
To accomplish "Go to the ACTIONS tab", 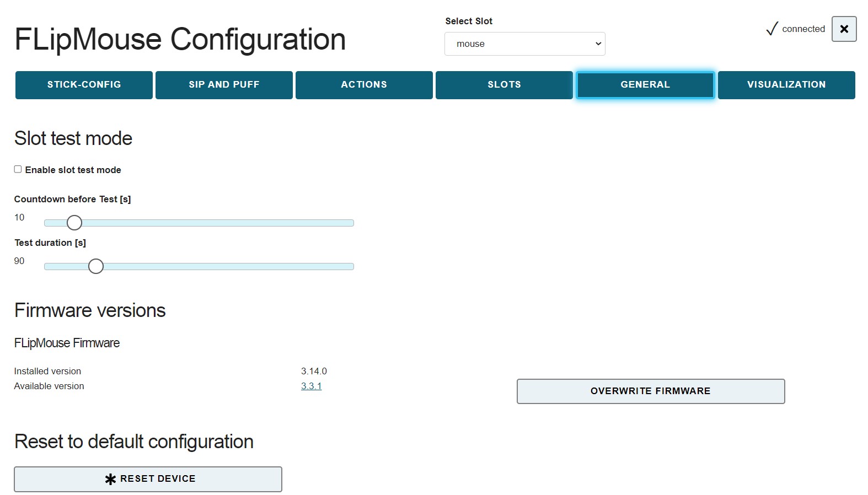I will (x=364, y=85).
